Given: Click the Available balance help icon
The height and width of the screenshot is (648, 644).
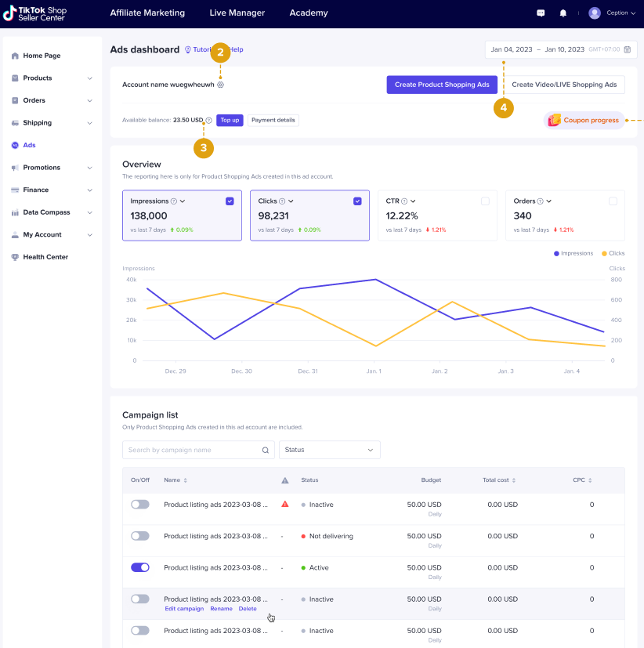Looking at the screenshot, I should [x=209, y=121].
